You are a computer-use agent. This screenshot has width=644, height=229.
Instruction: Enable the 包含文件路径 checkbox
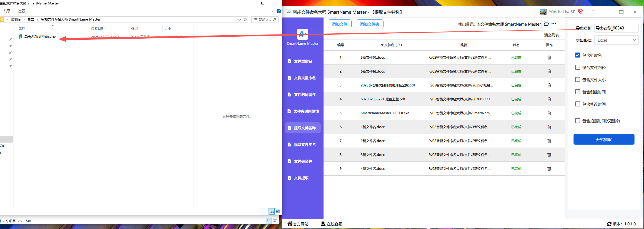[577, 67]
